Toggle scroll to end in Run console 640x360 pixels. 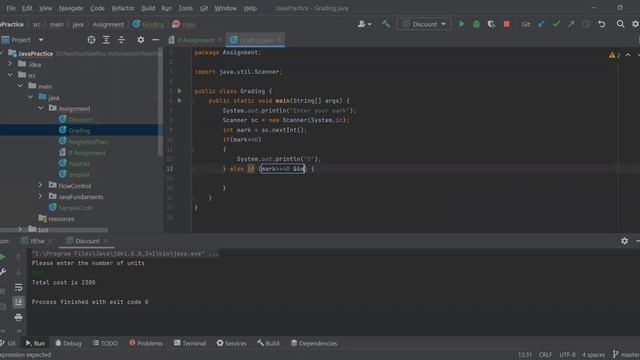point(18,302)
